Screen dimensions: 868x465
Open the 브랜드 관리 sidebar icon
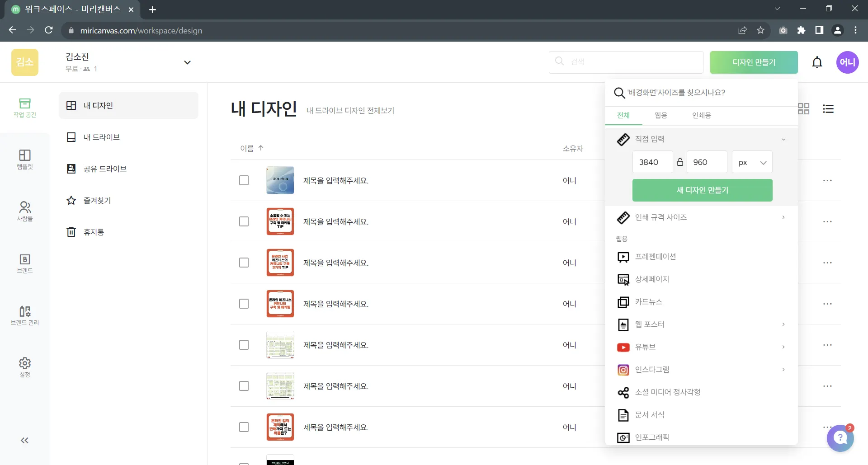coord(25,316)
